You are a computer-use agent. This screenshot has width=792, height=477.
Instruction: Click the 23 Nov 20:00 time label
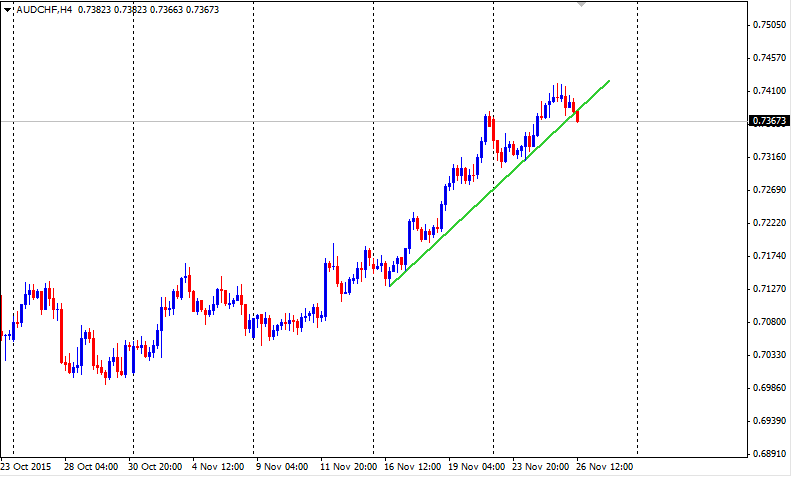pos(541,466)
